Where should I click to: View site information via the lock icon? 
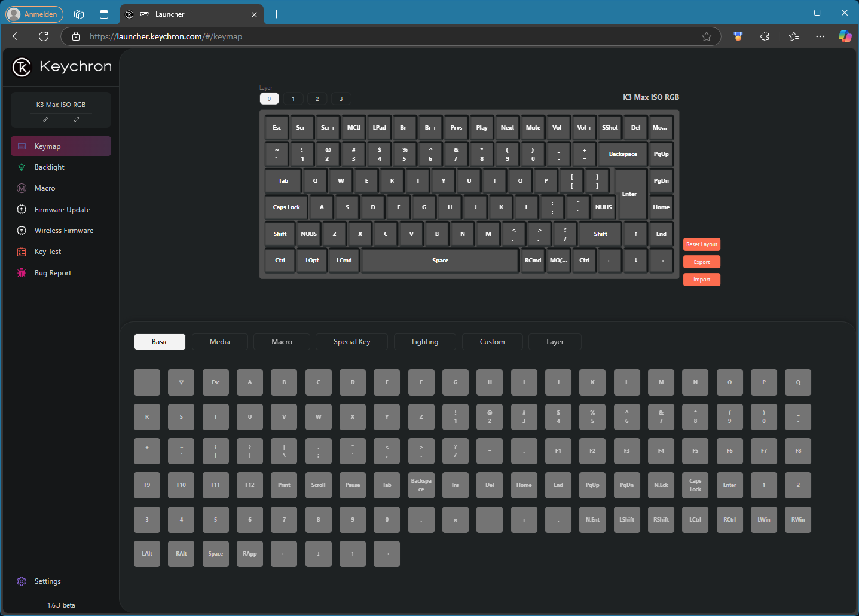point(76,36)
